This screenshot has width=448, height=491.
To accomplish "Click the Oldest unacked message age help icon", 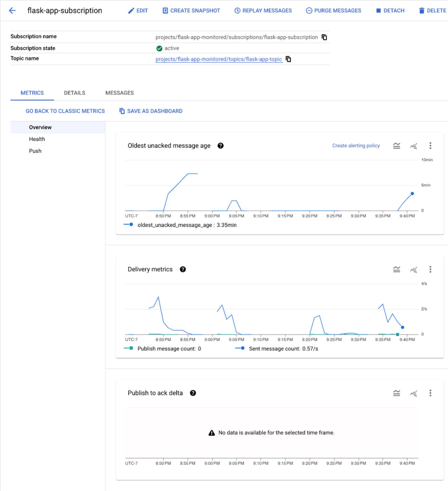I will click(220, 146).
